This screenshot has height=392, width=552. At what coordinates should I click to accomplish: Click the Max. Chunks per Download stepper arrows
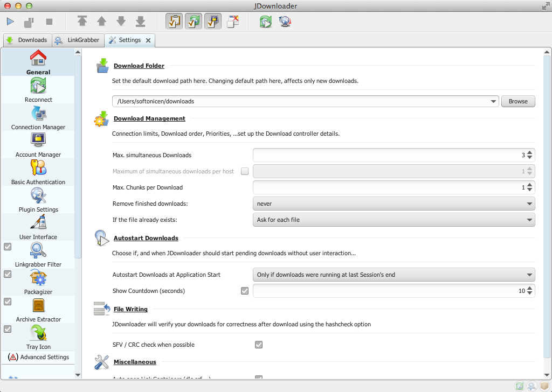point(529,187)
